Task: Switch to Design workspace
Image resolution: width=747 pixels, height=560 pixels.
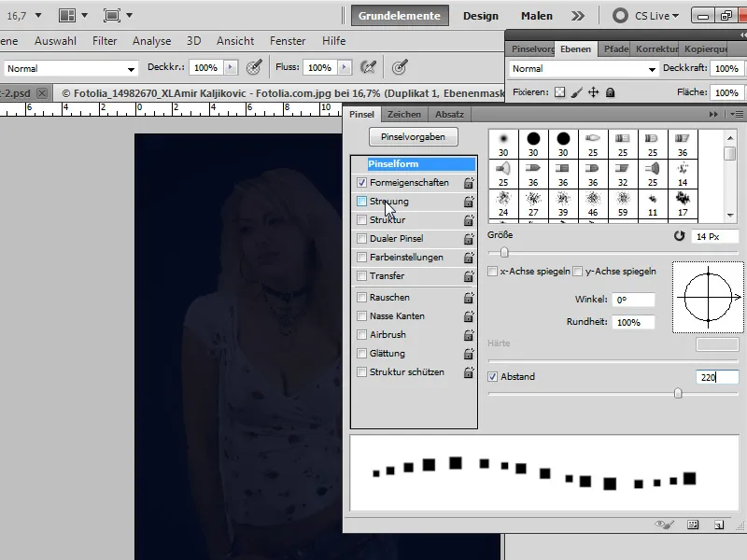Action: (481, 16)
